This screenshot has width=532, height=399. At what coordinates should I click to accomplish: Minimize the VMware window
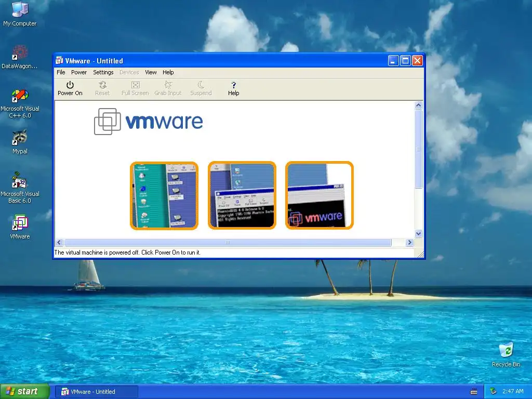click(x=393, y=61)
